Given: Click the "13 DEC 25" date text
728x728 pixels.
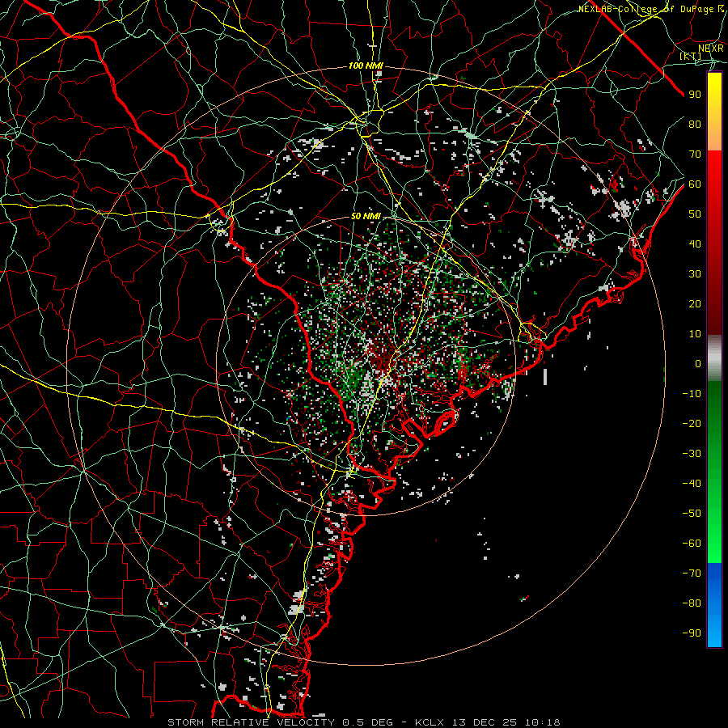Looking at the screenshot, I should pos(485,722).
